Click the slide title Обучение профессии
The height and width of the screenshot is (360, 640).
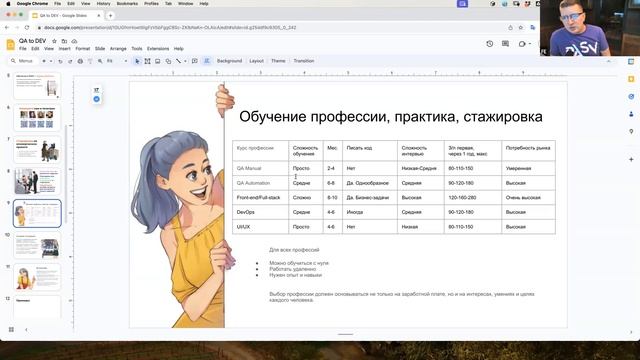click(x=391, y=117)
